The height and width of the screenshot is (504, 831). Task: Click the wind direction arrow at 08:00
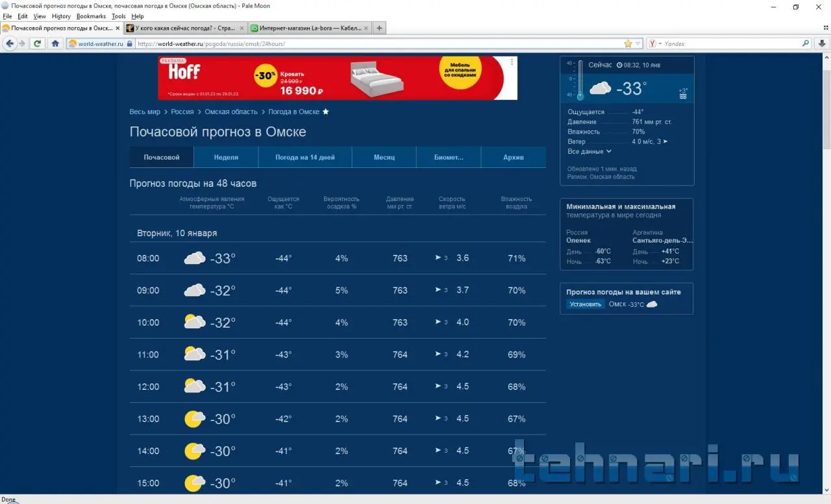(x=438, y=258)
